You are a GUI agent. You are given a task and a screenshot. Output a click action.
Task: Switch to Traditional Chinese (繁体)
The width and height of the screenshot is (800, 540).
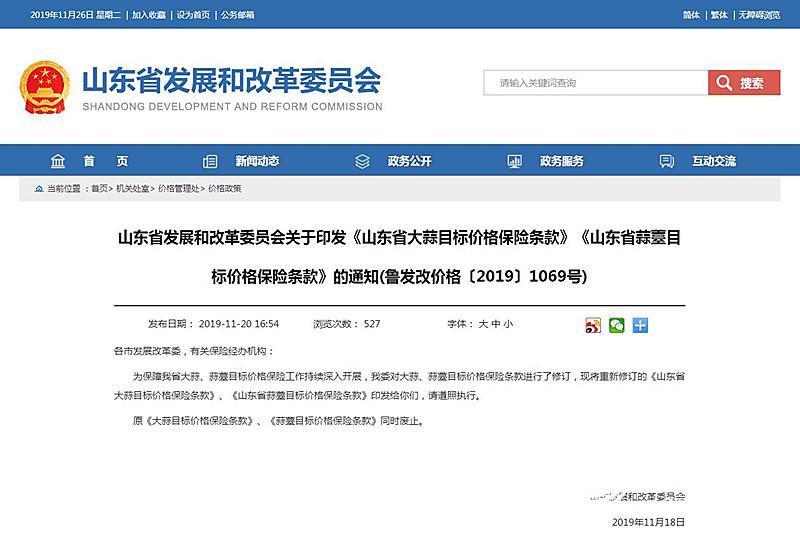click(x=718, y=15)
